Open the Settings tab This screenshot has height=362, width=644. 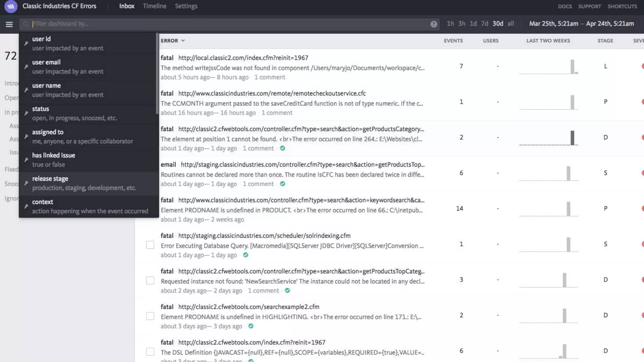(186, 6)
